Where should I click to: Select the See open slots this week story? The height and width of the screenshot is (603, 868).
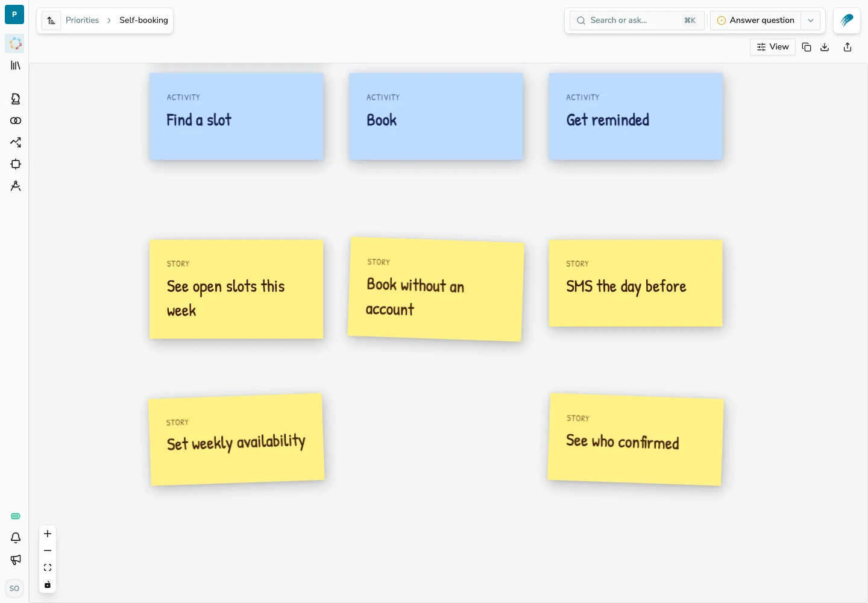236,289
